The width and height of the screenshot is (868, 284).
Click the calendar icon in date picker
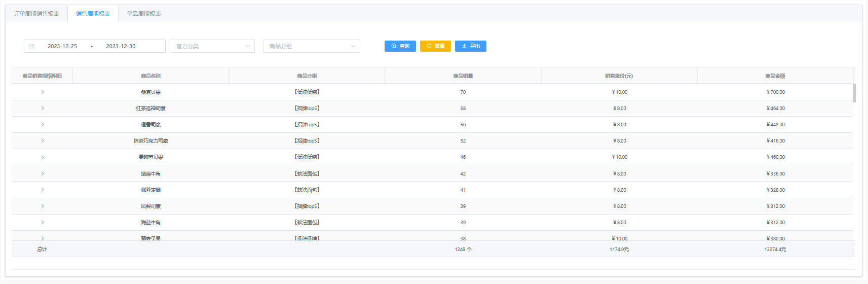click(31, 46)
